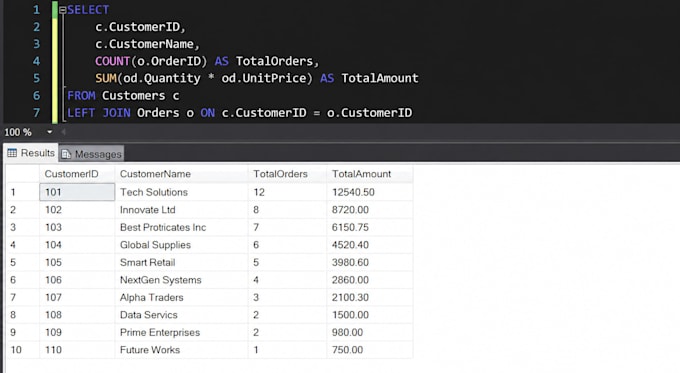Select the TotalAmount value 980.00
The image size is (680, 373).
coord(369,332)
